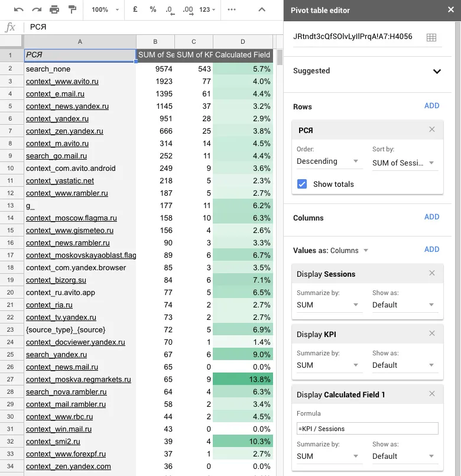This screenshot has width=461, height=476.
Task: Click the Print icon
Action: click(x=54, y=9)
